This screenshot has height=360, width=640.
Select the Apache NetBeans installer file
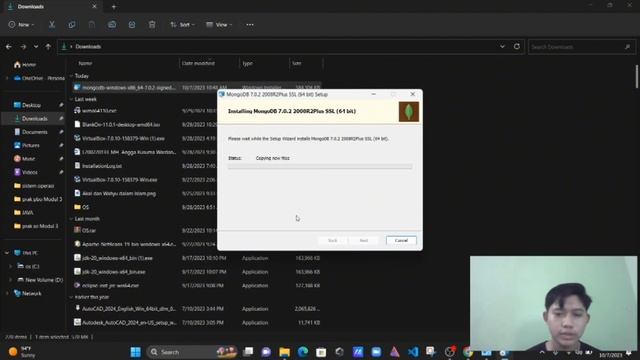125,244
